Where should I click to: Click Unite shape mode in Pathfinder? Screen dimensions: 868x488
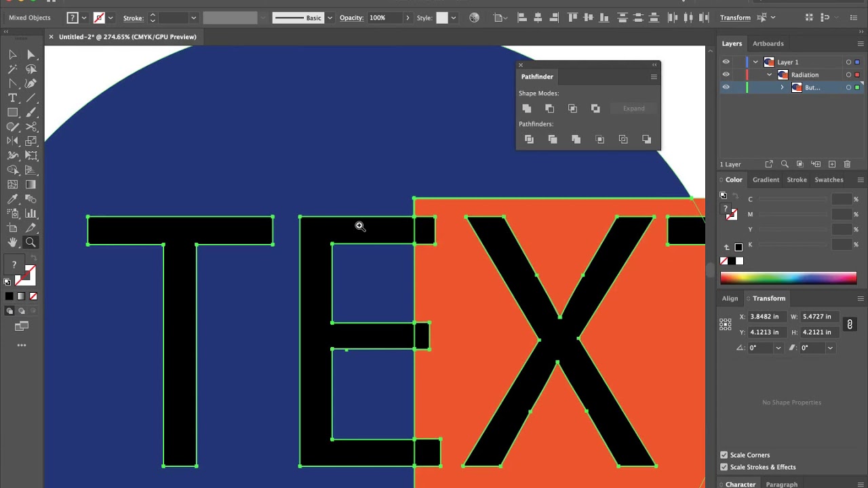[x=527, y=108]
